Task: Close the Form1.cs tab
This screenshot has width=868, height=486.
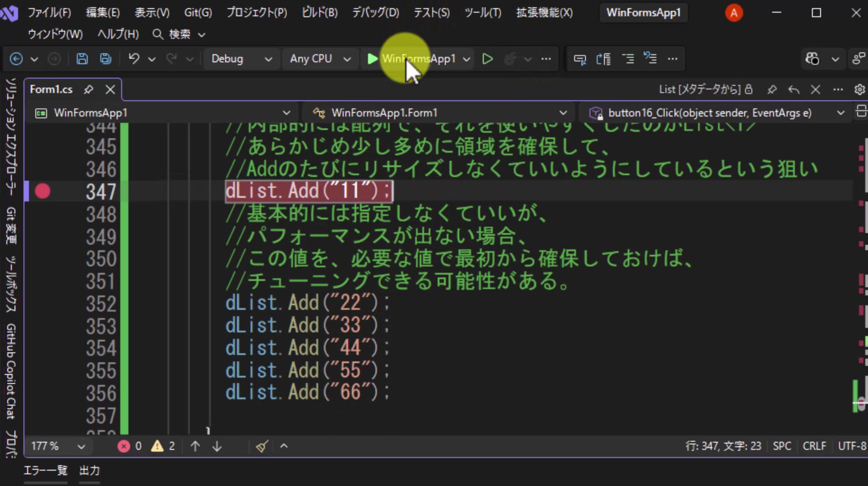Action: 110,89
